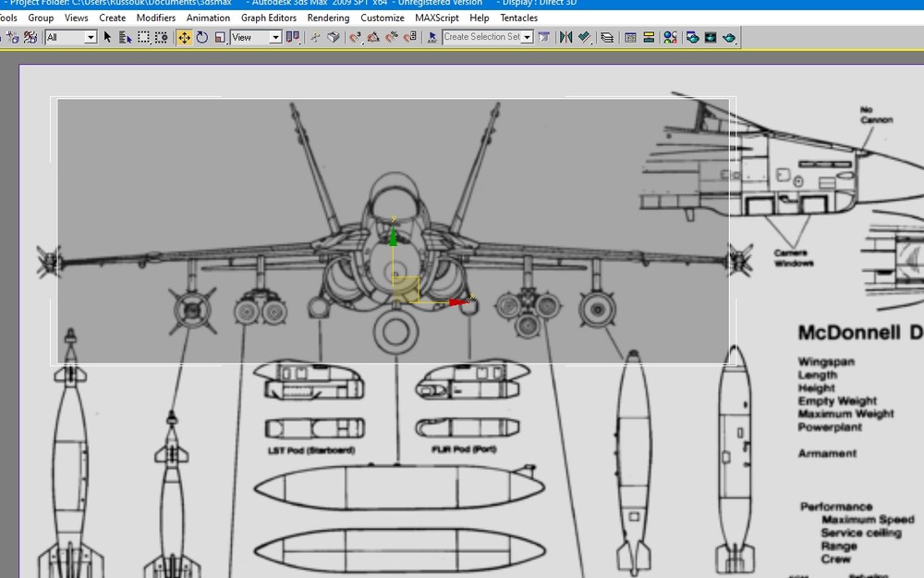This screenshot has height=578, width=924.
Task: Click the 'Service ceiling' blueprint text
Action: pyautogui.click(x=861, y=533)
